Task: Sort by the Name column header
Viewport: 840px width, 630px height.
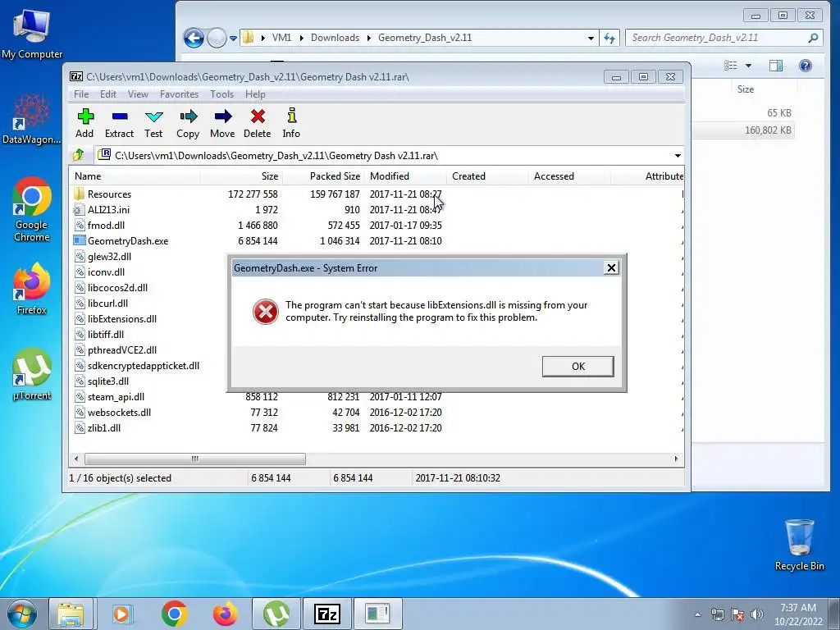Action: coord(135,176)
